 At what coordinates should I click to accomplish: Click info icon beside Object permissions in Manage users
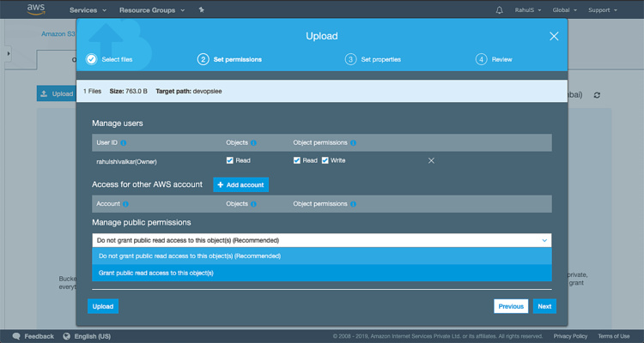(354, 142)
